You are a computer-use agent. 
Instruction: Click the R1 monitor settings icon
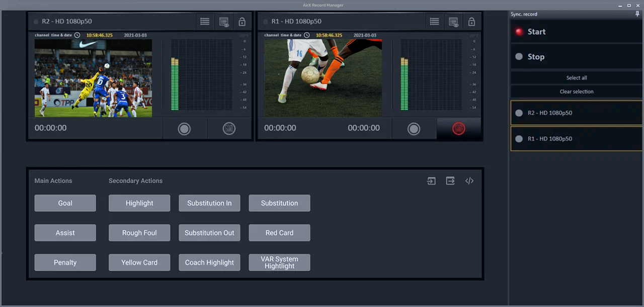point(453,22)
